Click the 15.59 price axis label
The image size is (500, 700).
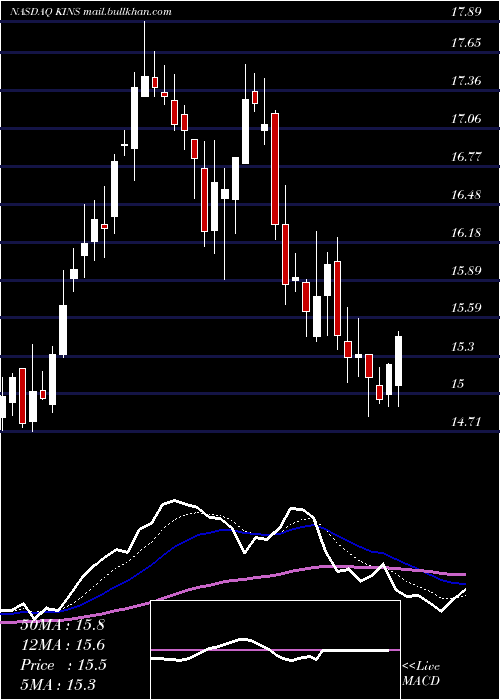pyautogui.click(x=466, y=308)
